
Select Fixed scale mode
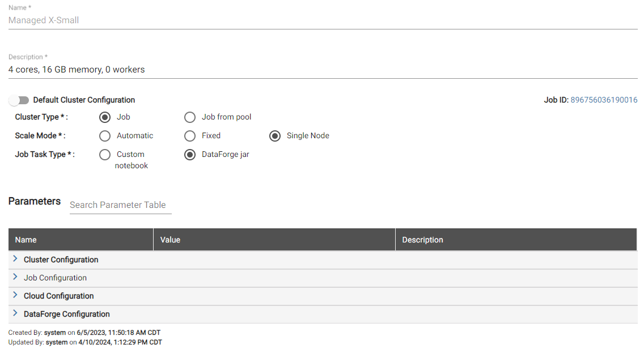click(190, 136)
